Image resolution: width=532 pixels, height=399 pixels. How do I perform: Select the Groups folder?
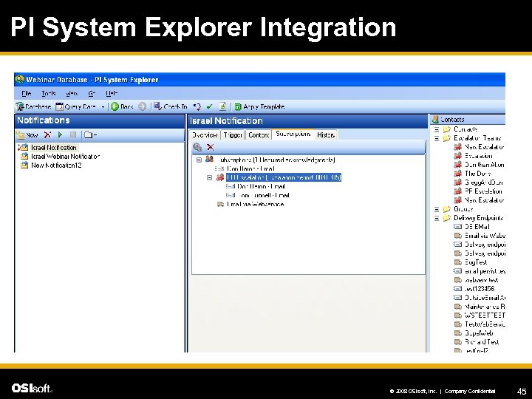pos(463,209)
